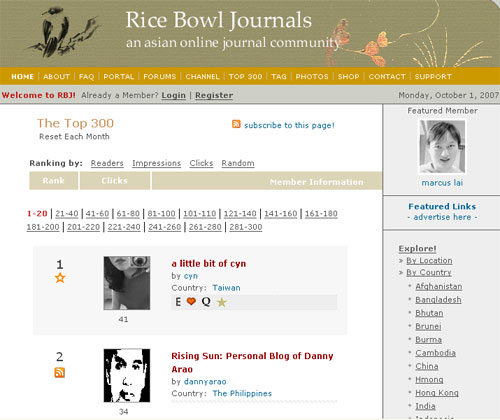This screenshot has width=500, height=420.
Task: Open the CHANNEL nav item
Action: [202, 77]
